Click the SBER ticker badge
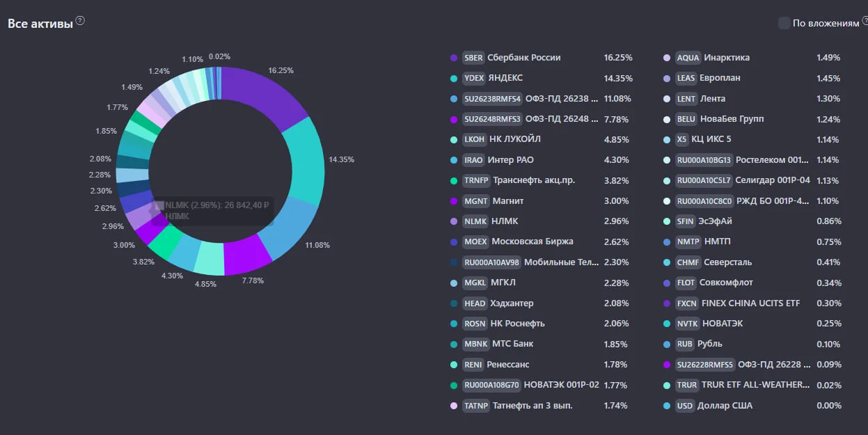The width and height of the screenshot is (868, 435). click(473, 58)
